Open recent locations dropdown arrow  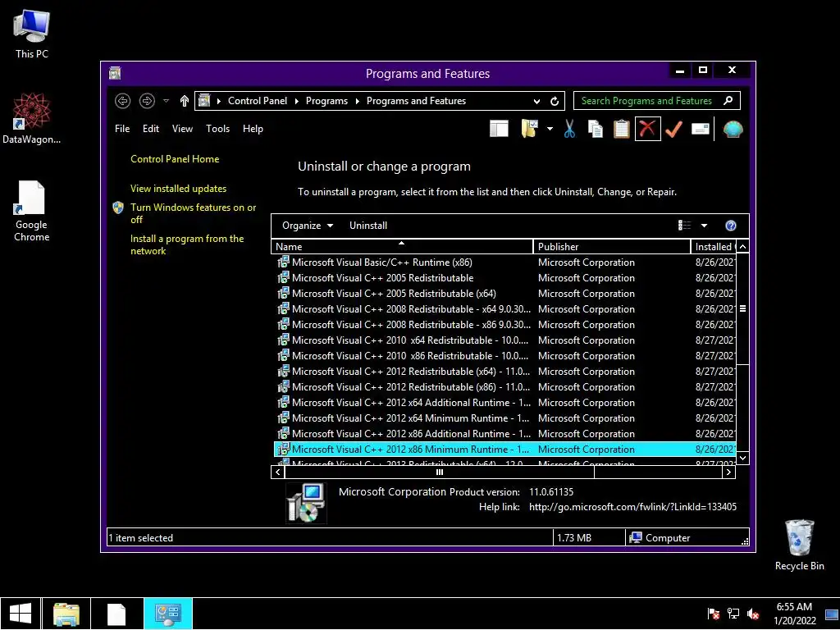click(166, 101)
